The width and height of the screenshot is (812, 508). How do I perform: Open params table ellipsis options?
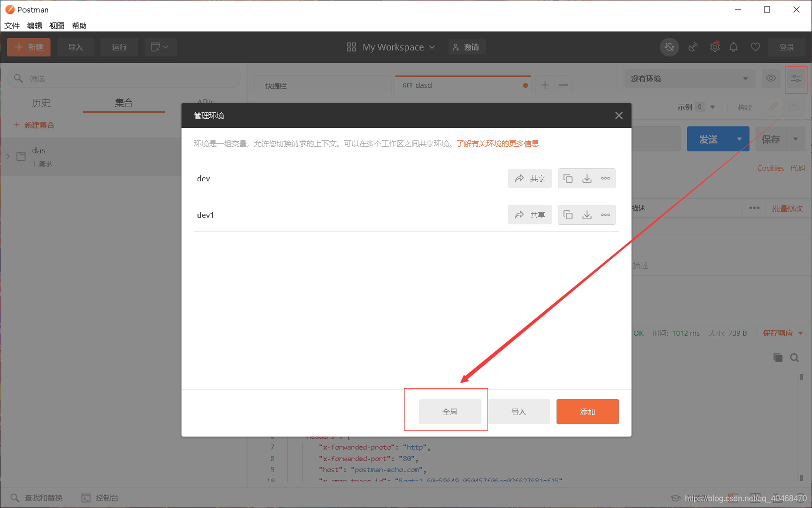[754, 208]
